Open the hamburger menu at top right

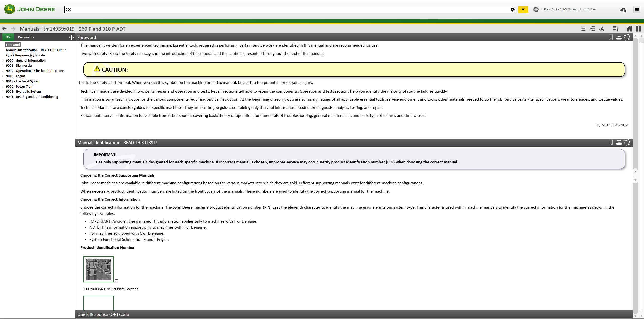pos(637,10)
